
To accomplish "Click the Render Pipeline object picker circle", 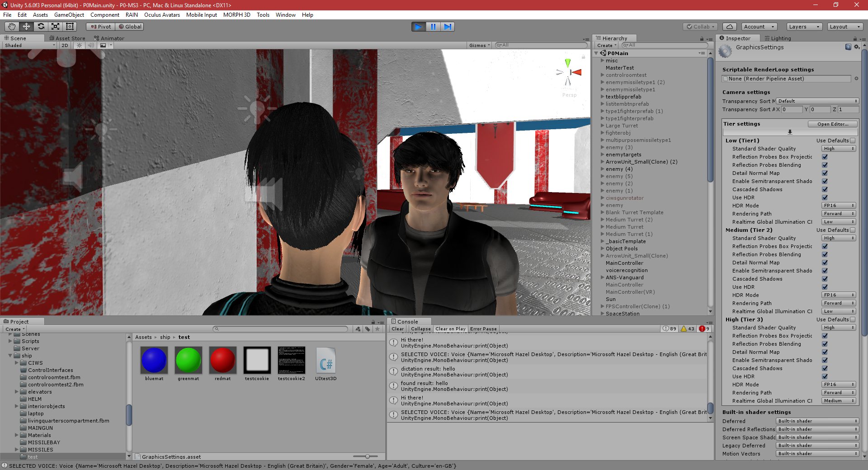I will (856, 79).
